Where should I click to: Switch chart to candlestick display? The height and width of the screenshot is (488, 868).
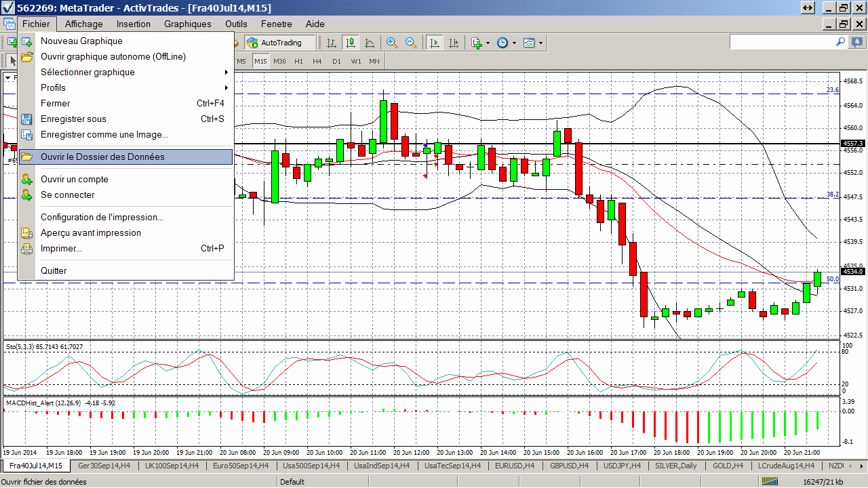point(351,43)
